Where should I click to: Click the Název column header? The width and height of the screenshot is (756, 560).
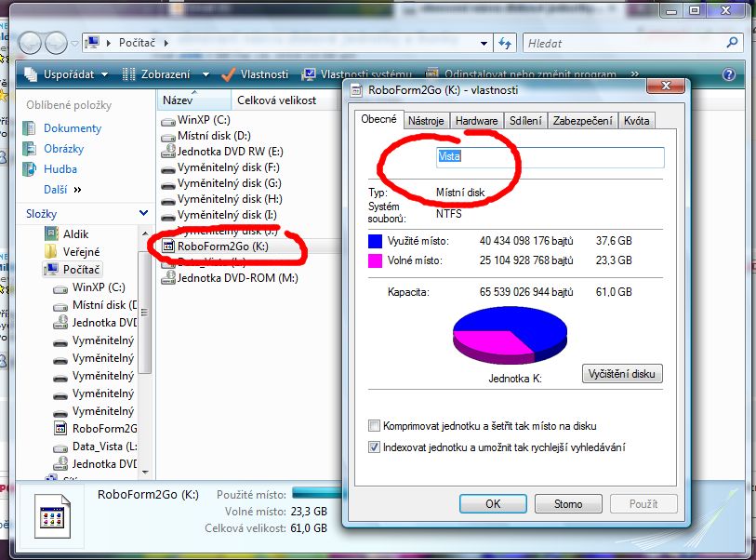(x=194, y=100)
